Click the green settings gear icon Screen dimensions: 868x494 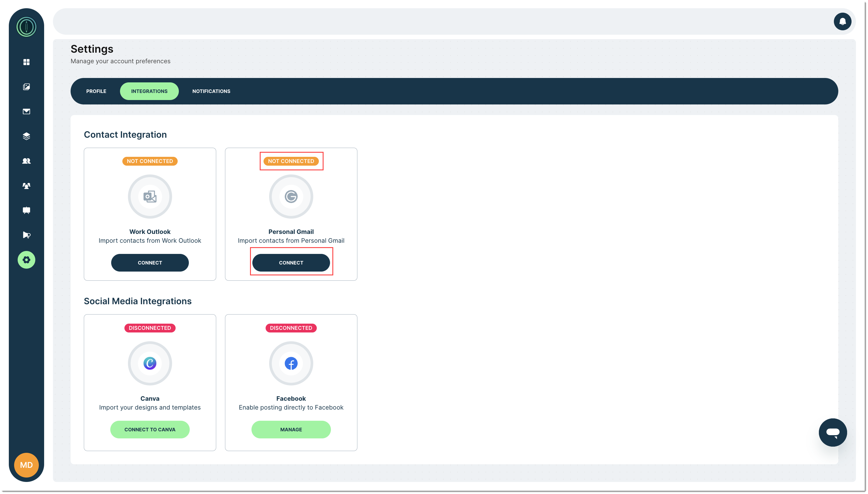tap(26, 260)
